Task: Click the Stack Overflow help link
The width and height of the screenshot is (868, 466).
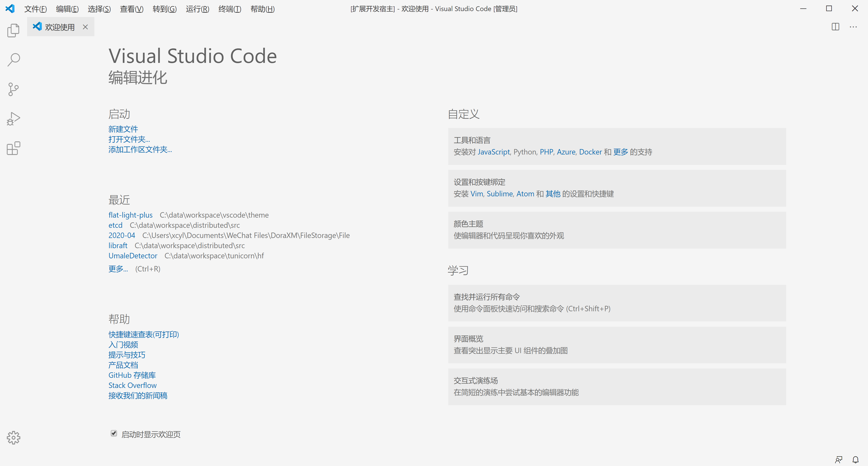Action: [132, 385]
